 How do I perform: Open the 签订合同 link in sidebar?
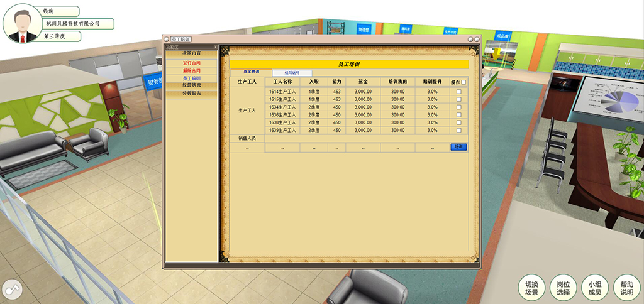(191, 63)
